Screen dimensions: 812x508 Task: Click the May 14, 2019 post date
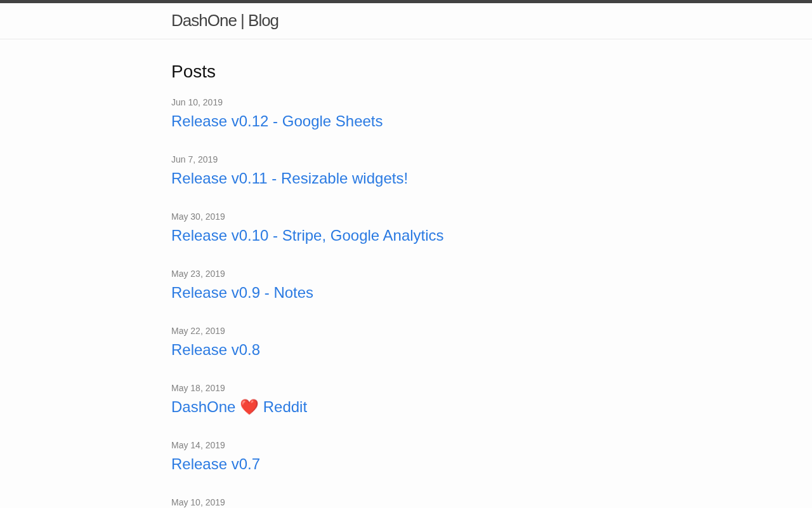point(198,445)
